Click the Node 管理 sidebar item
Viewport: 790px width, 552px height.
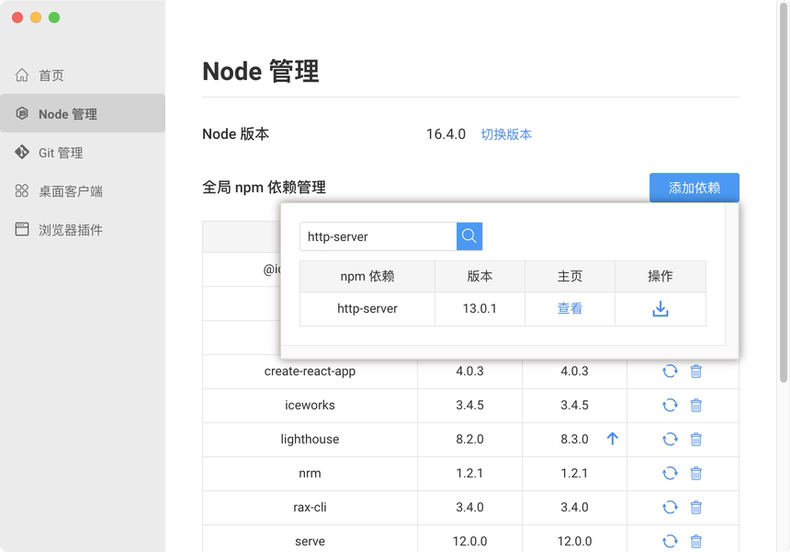point(67,114)
